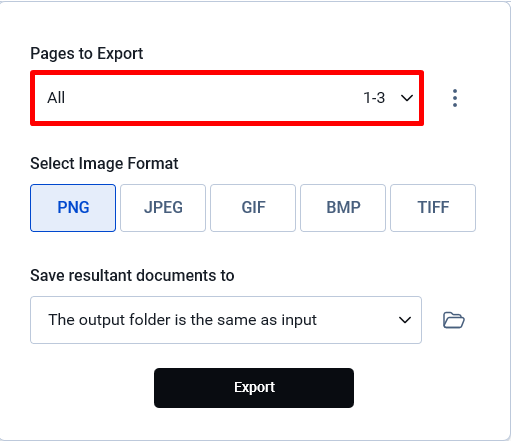
Task: Click the 1-3 page range text
Action: (x=374, y=98)
